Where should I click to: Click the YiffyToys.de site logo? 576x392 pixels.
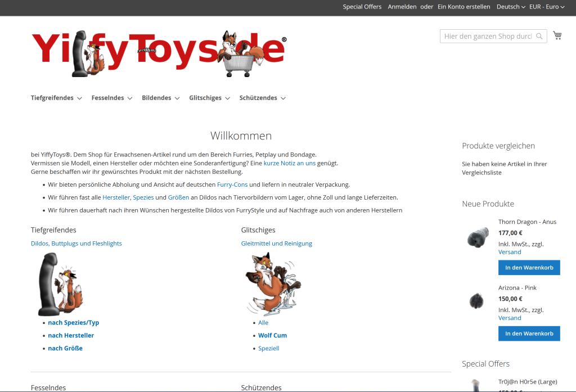point(159,53)
